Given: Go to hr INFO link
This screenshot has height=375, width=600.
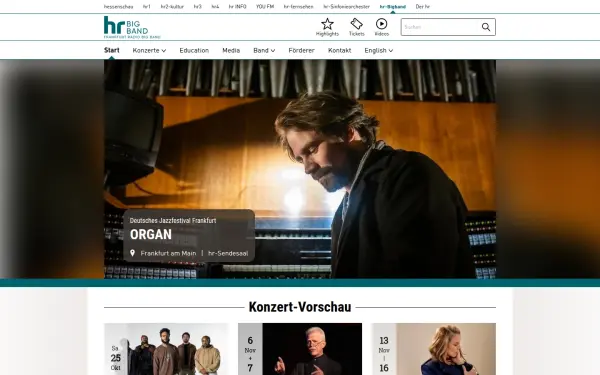Looking at the screenshot, I should [238, 7].
